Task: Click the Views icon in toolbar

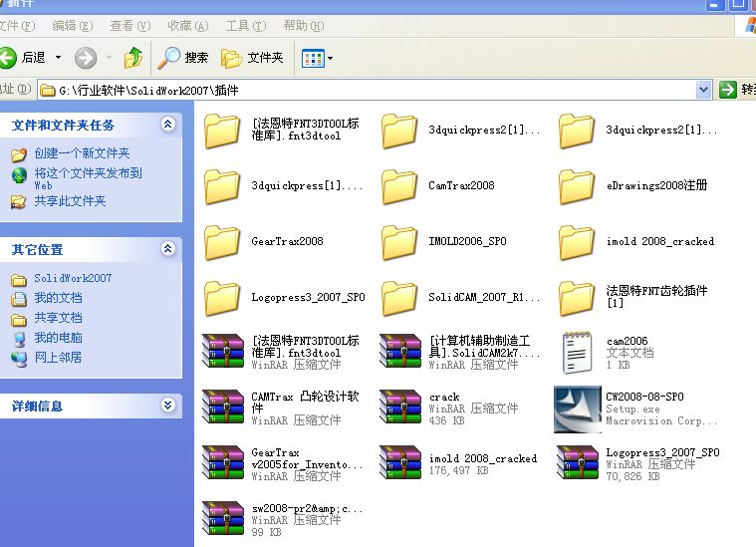Action: point(313,59)
